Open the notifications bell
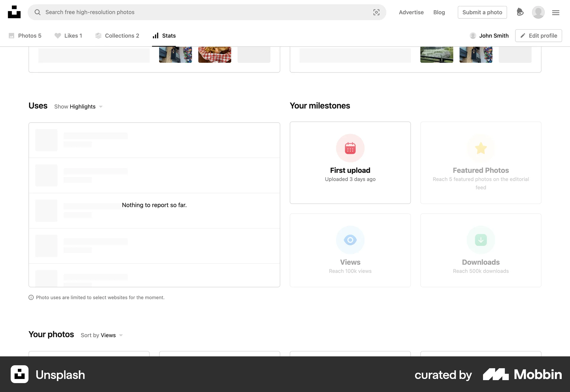The width and height of the screenshot is (570, 392). [x=520, y=12]
